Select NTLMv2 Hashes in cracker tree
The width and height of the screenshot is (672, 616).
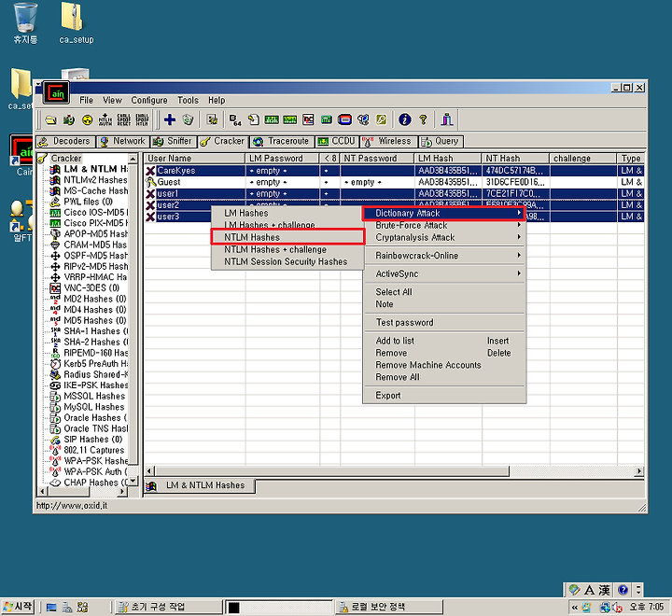coord(95,180)
